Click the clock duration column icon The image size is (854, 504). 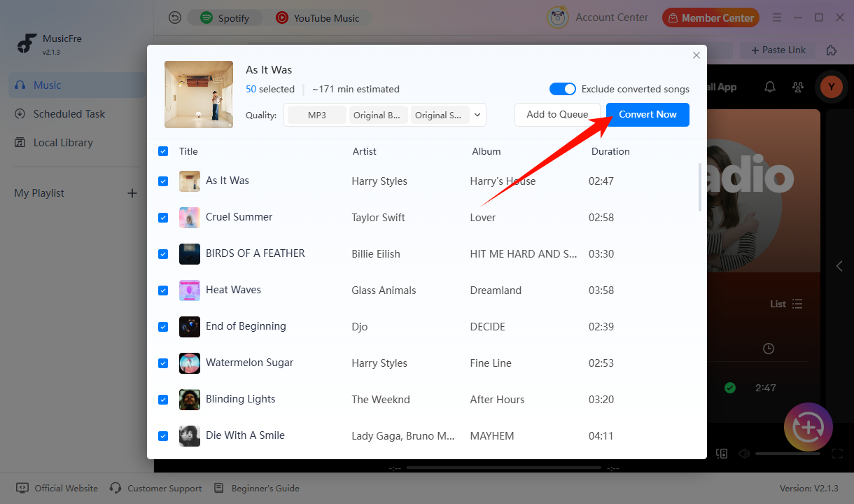pyautogui.click(x=769, y=349)
